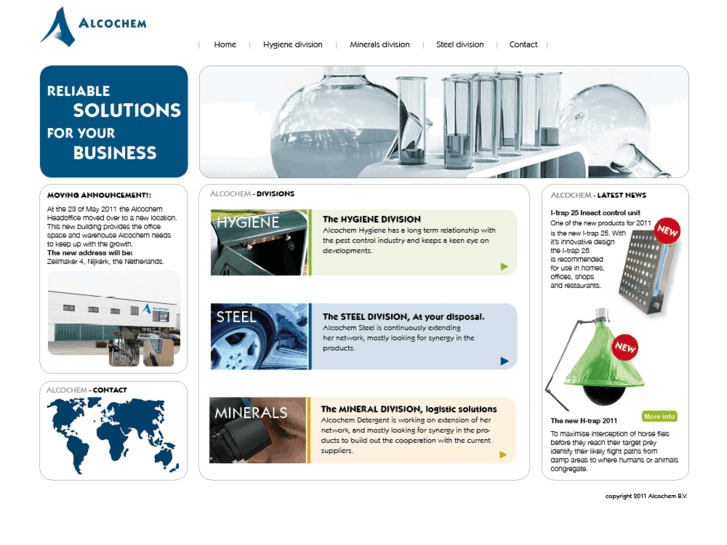Click the red NEW badge on H-trap
This screenshot has height=545, width=727.
625,347
